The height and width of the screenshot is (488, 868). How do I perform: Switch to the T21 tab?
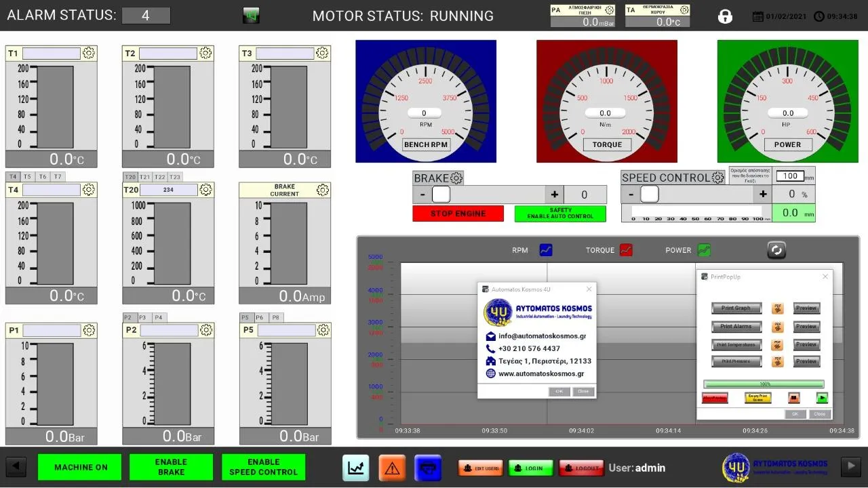click(144, 177)
